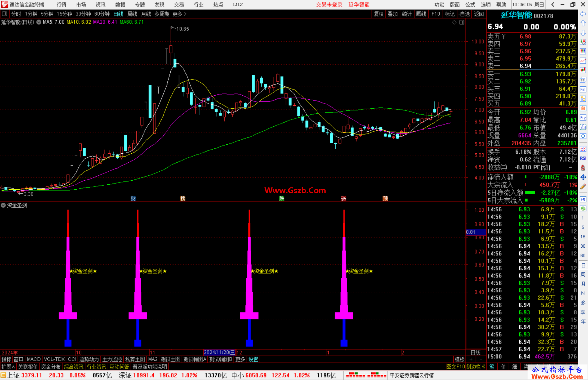
Task: Click the tree structure icon in sidebar
Action: tap(583, 99)
